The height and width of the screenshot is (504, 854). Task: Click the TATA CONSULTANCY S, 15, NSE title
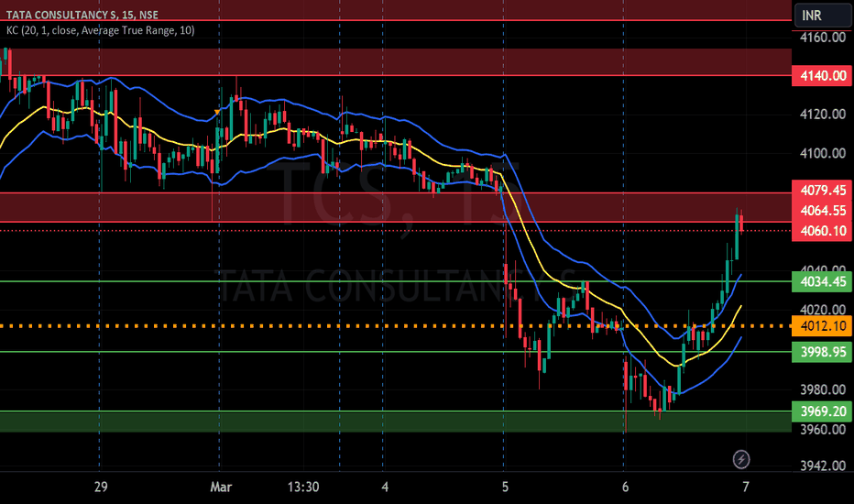coord(82,16)
